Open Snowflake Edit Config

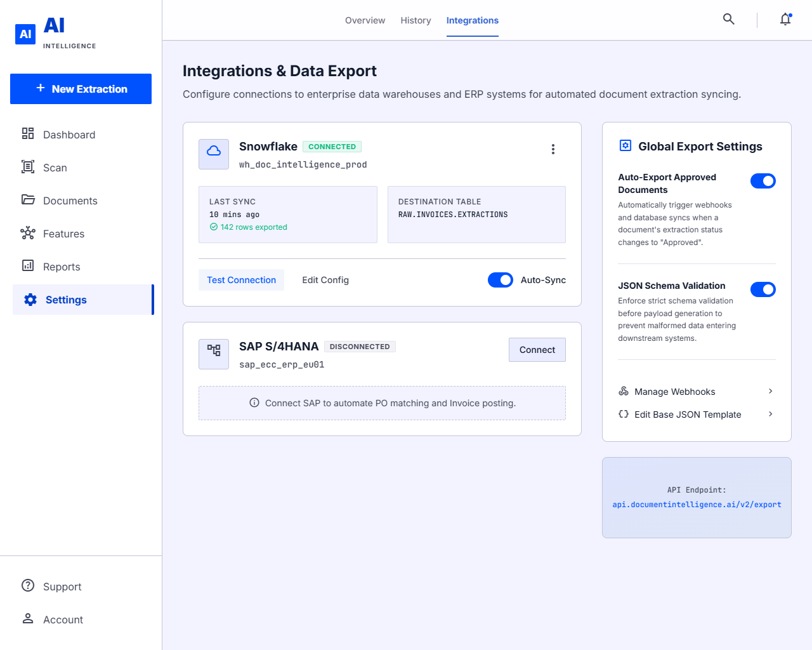click(325, 280)
